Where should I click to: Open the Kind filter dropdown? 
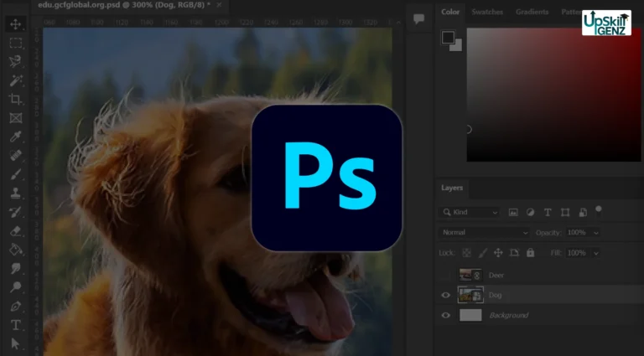coord(470,213)
